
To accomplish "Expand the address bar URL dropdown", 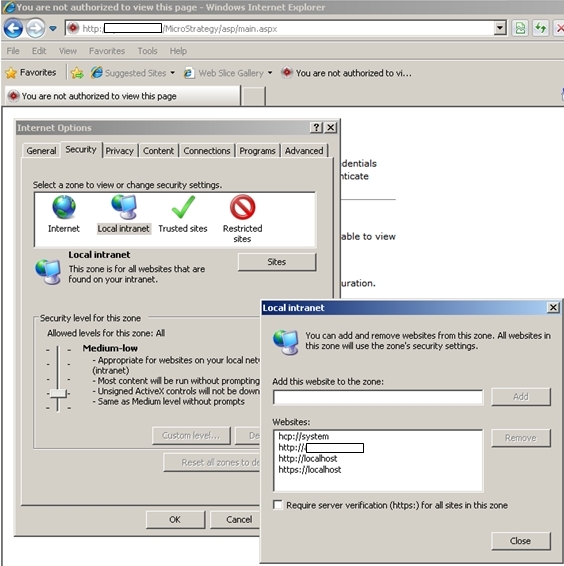I will pyautogui.click(x=500, y=28).
